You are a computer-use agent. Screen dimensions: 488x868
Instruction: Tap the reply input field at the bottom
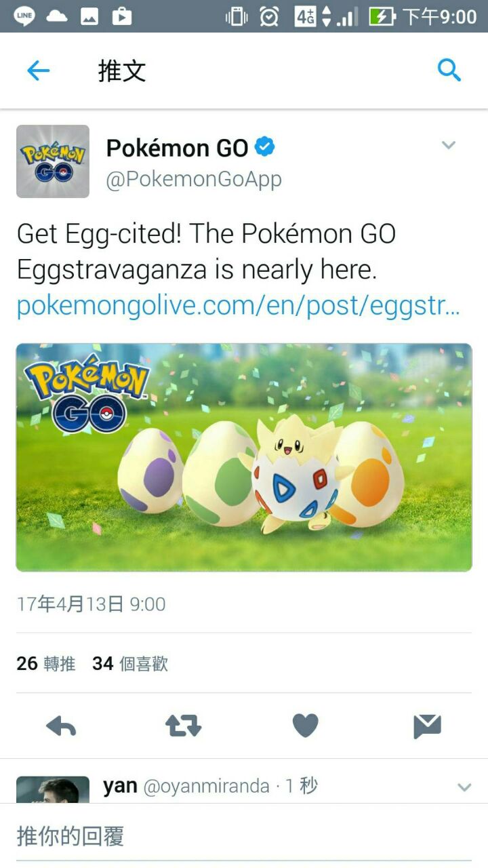(x=244, y=836)
